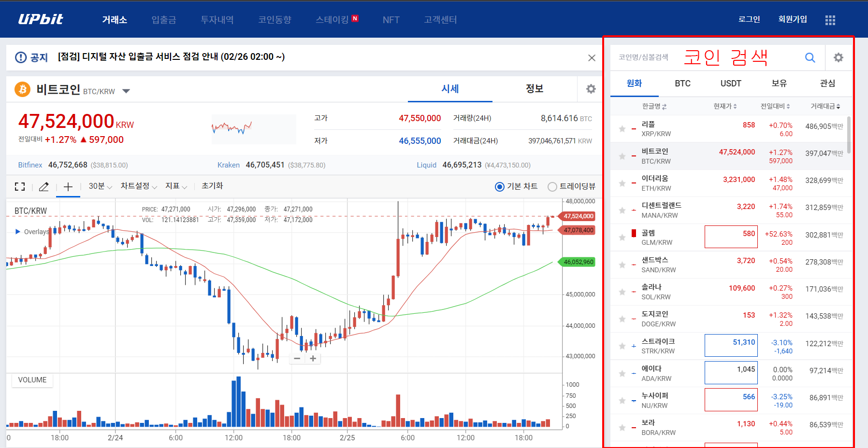Favorite the 비트코인 BTC/KRW star
Image resolution: width=868 pixels, height=448 pixels.
click(622, 156)
